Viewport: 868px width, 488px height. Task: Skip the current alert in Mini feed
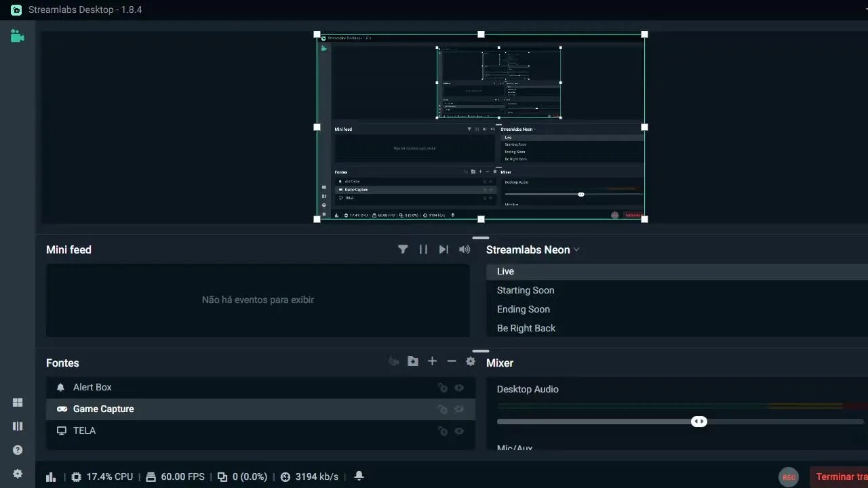click(443, 249)
